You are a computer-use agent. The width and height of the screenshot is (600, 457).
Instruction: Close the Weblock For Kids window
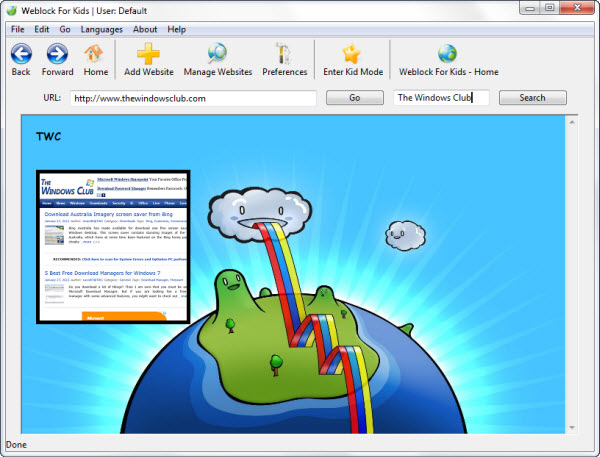point(577,8)
